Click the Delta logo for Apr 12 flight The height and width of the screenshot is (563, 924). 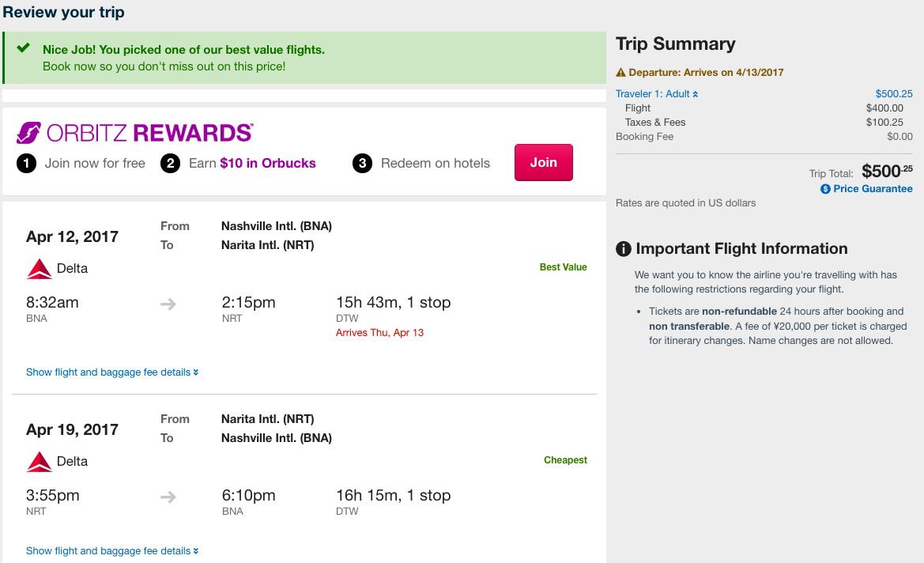click(x=40, y=269)
